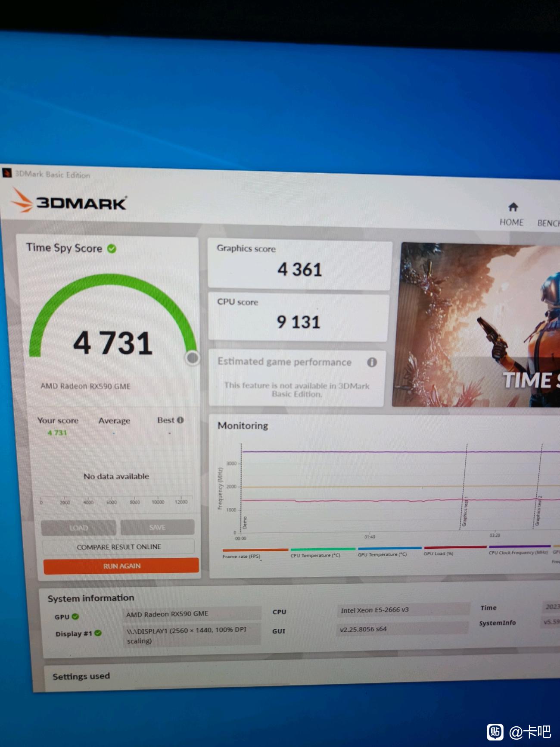Click green validity check beside Time Spy Score
The height and width of the screenshot is (747, 560).
coord(112,249)
